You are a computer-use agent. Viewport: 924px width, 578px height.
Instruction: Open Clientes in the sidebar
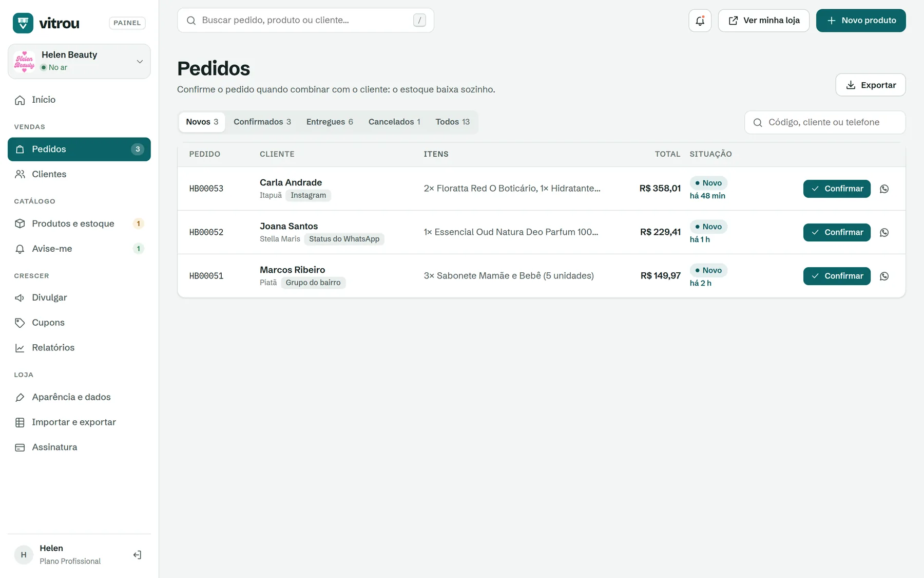tap(79, 174)
